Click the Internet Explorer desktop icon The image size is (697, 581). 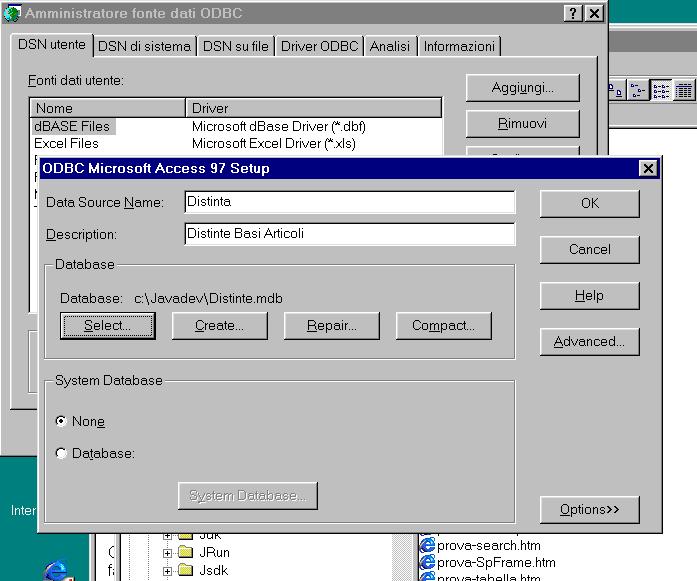pos(58,570)
